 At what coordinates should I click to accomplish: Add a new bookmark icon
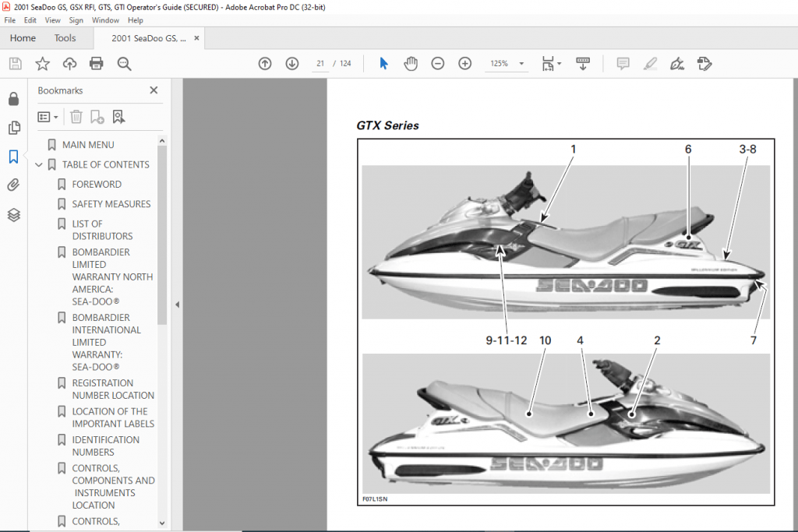coord(97,117)
